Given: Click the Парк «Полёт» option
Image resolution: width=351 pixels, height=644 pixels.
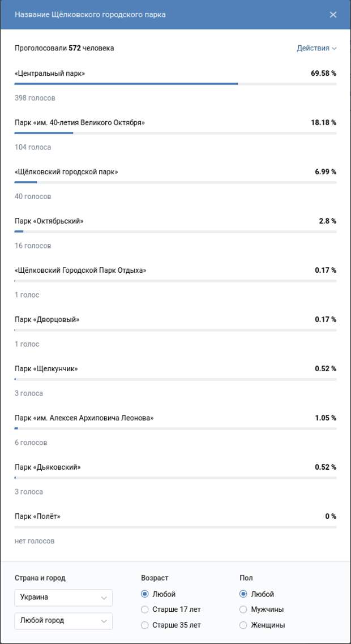Looking at the screenshot, I should [x=37, y=516].
